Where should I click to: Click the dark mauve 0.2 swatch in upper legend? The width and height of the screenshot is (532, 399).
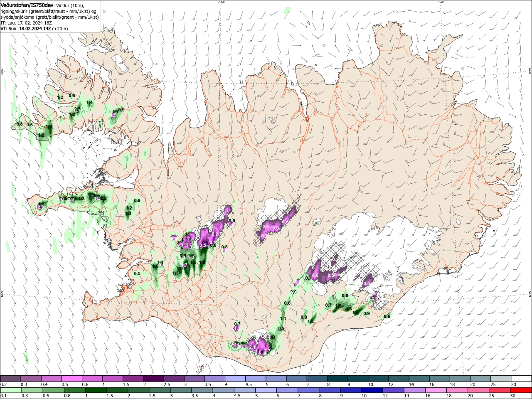click(x=10, y=379)
